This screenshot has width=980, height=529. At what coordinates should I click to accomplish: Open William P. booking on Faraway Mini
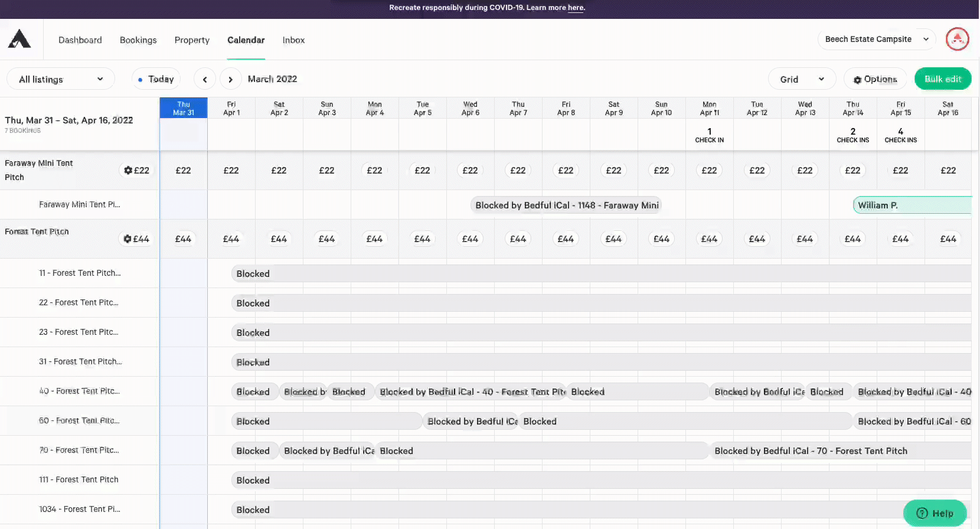[x=912, y=205]
